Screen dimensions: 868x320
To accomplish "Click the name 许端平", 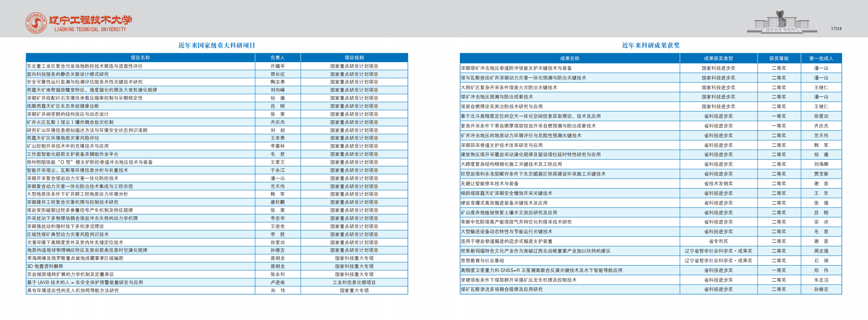I will coord(278,66).
